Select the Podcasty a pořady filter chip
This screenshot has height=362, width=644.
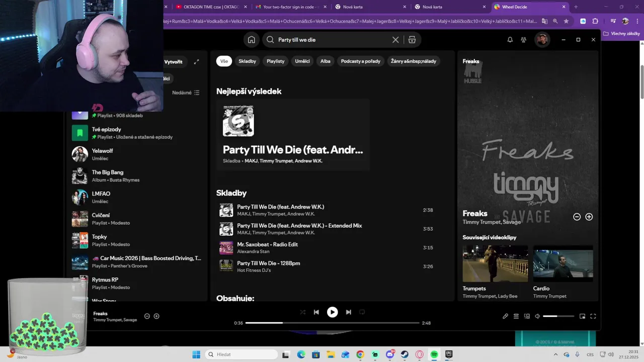[x=361, y=61]
